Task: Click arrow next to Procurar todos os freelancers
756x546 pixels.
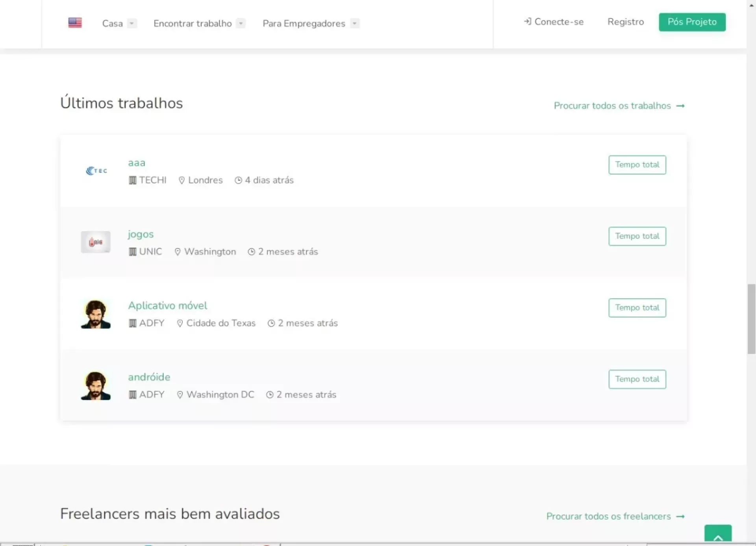Action: coord(680,516)
